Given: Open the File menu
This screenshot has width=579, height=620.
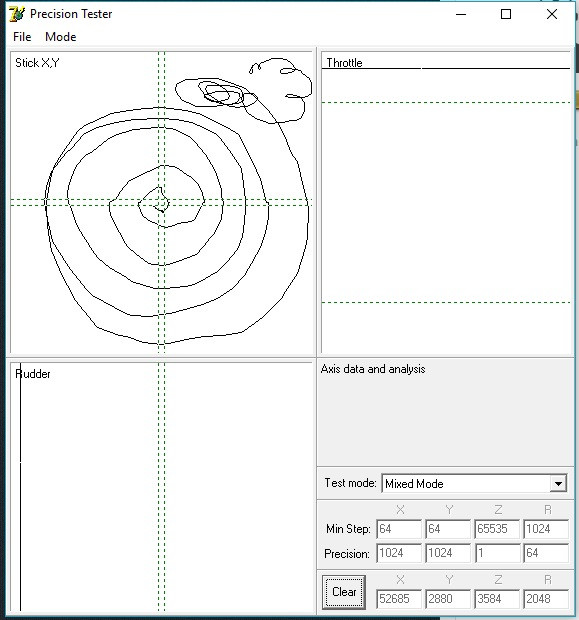Looking at the screenshot, I should pyautogui.click(x=22, y=37).
